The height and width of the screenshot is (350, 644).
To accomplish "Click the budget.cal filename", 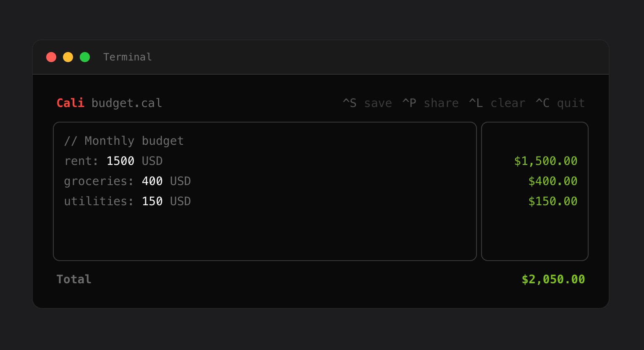I will pos(127,103).
